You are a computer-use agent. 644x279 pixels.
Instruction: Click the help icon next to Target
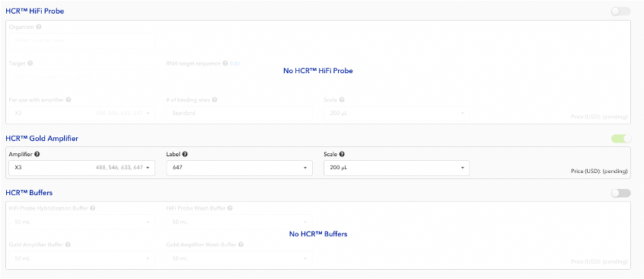coord(30,64)
